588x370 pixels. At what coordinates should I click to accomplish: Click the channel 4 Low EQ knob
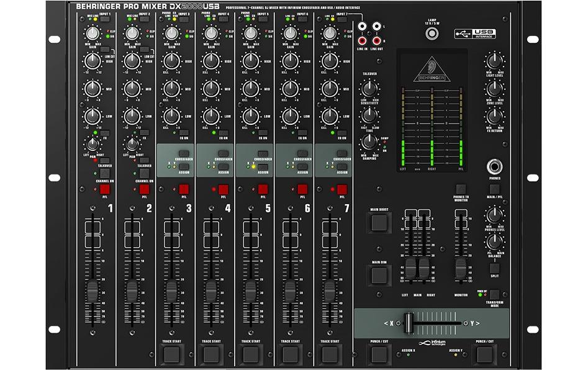point(211,117)
